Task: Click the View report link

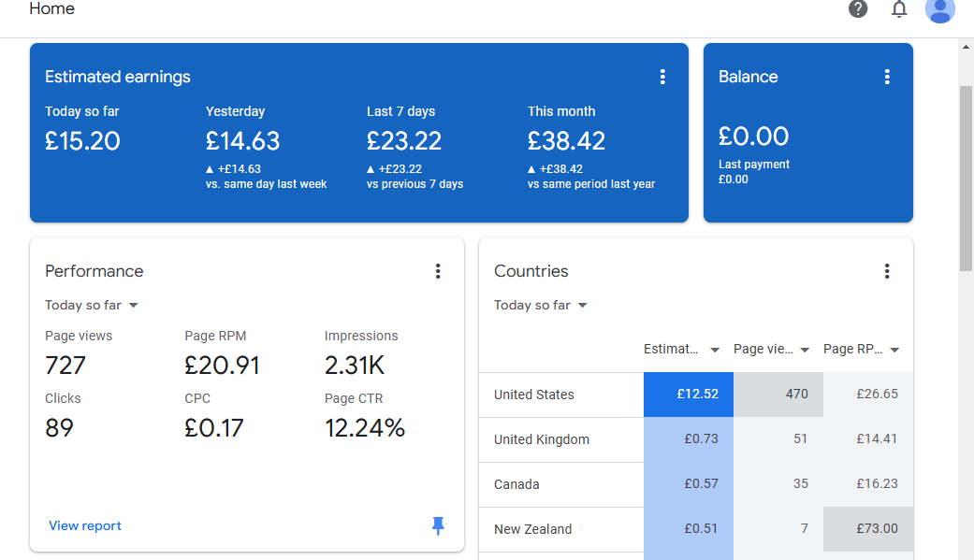Action: pos(85,525)
